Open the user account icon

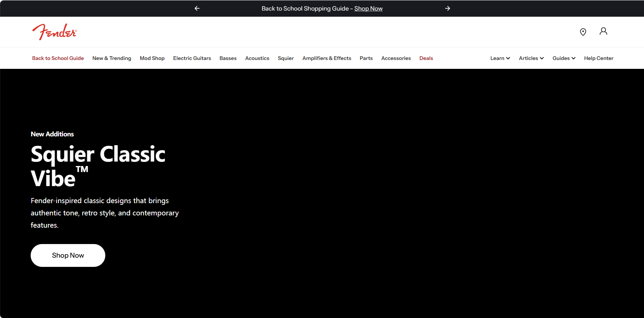603,31
